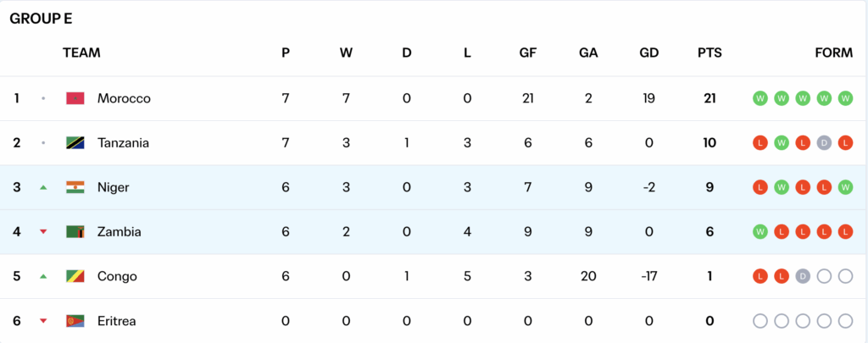The image size is (868, 343).
Task: Click Niger's green up-arrow rank indicator
Action: pyautogui.click(x=43, y=187)
